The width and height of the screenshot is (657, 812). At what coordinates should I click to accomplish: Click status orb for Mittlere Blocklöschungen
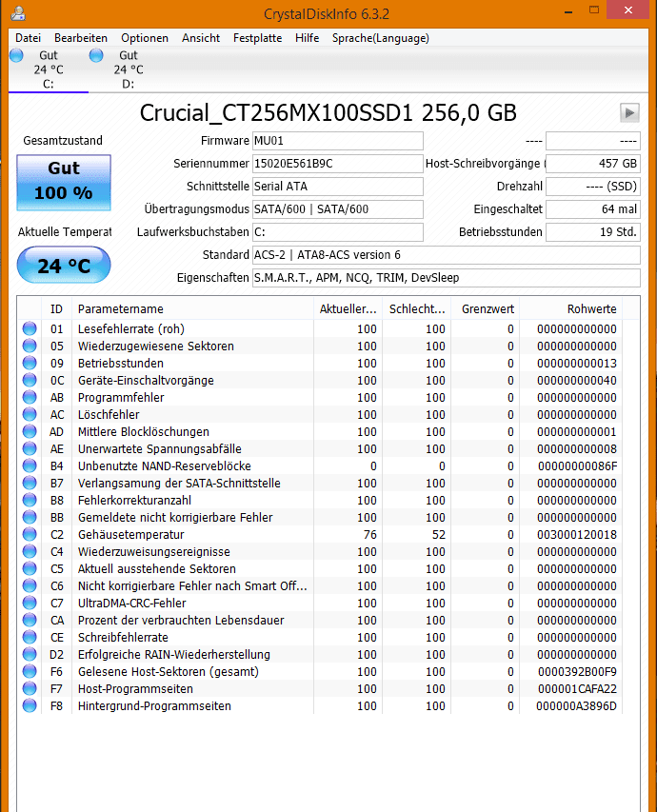[30, 431]
